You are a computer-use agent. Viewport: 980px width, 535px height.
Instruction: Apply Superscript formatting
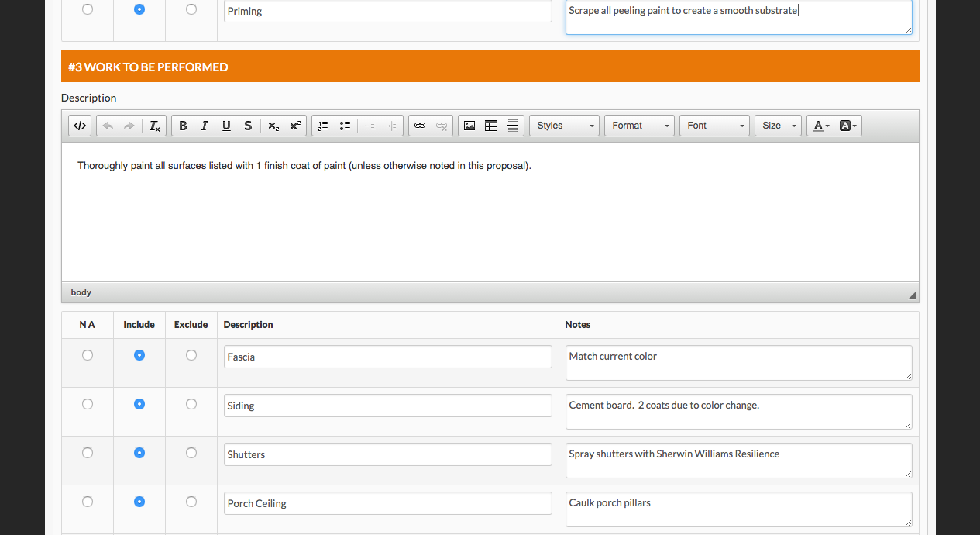point(295,126)
